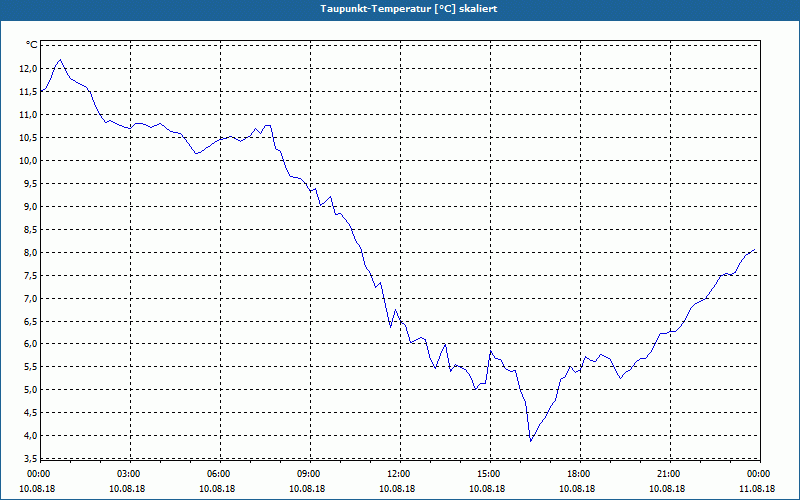Screen dimensions: 800x500
Task: Select the 11,5 y-axis label
Action: pyautogui.click(x=28, y=92)
